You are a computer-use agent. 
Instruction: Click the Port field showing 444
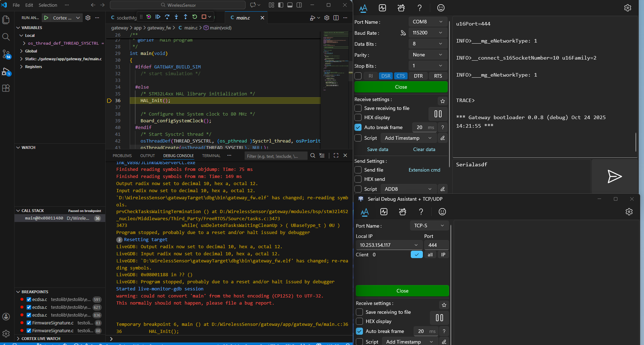point(436,245)
